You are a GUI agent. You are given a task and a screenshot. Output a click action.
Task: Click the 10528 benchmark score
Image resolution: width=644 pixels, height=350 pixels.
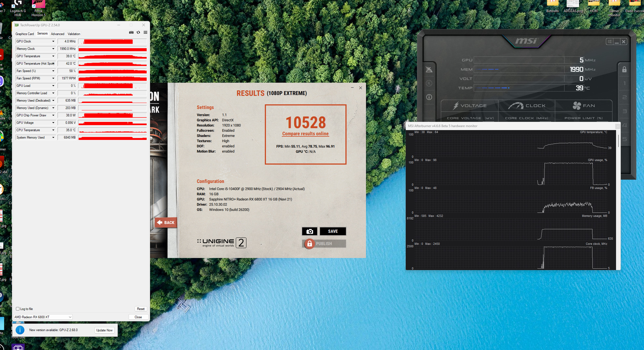pos(305,123)
